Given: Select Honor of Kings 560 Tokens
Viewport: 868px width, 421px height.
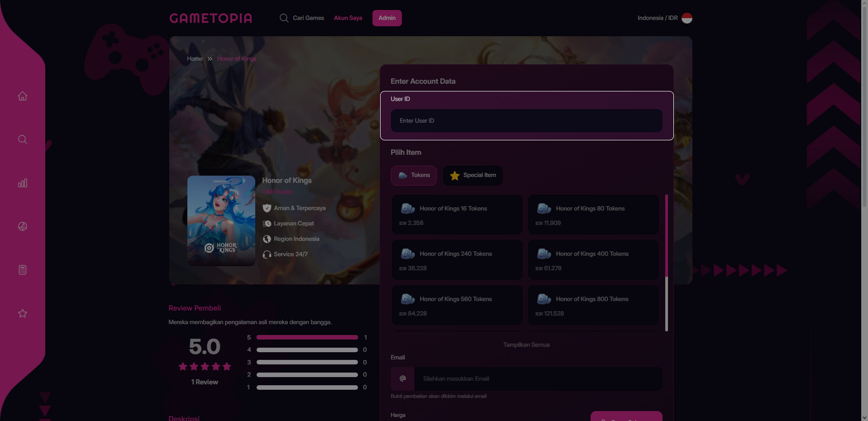Looking at the screenshot, I should [x=457, y=305].
